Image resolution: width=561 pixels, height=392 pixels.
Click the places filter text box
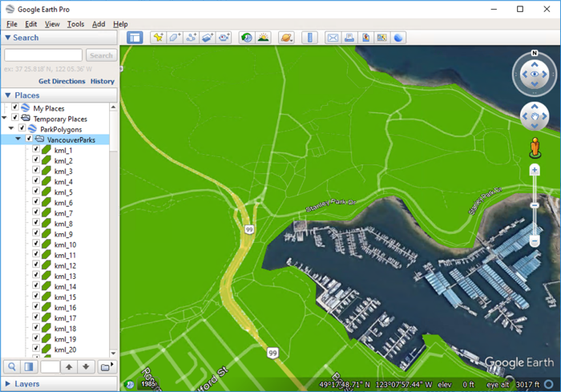tap(50, 366)
